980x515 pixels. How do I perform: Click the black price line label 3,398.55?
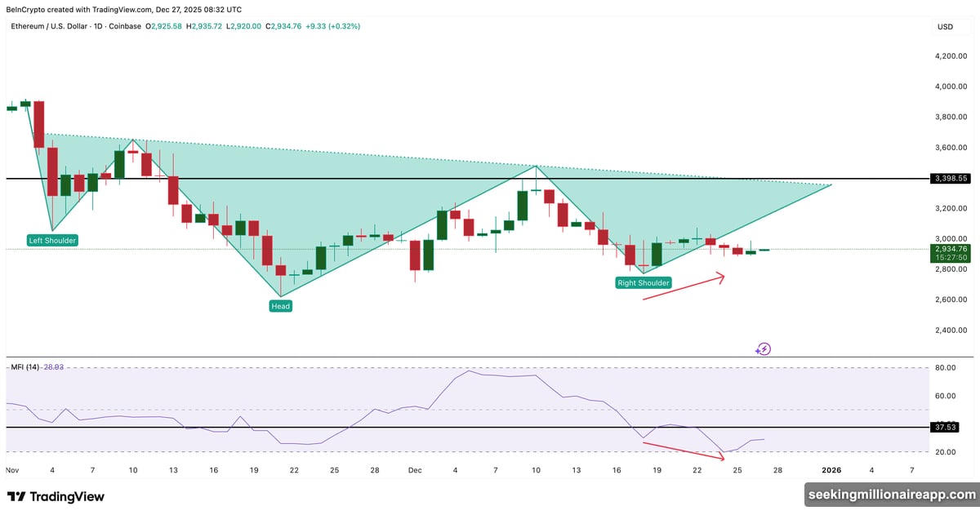pos(950,178)
